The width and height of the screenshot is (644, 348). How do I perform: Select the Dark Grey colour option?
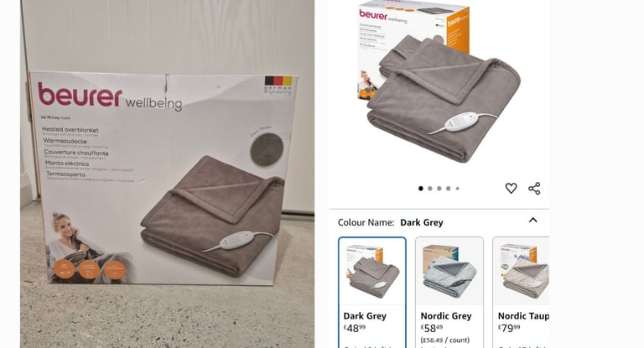tap(372, 292)
